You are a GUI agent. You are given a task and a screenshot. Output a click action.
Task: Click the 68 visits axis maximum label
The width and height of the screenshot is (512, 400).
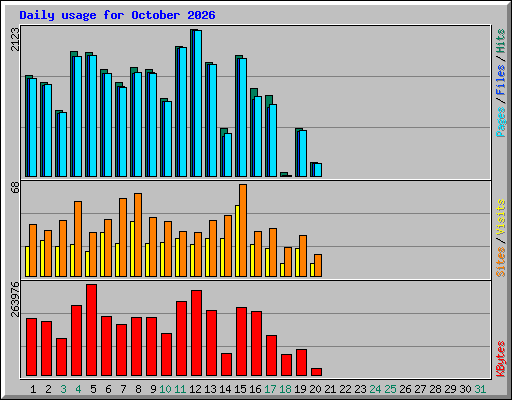pos(15,187)
